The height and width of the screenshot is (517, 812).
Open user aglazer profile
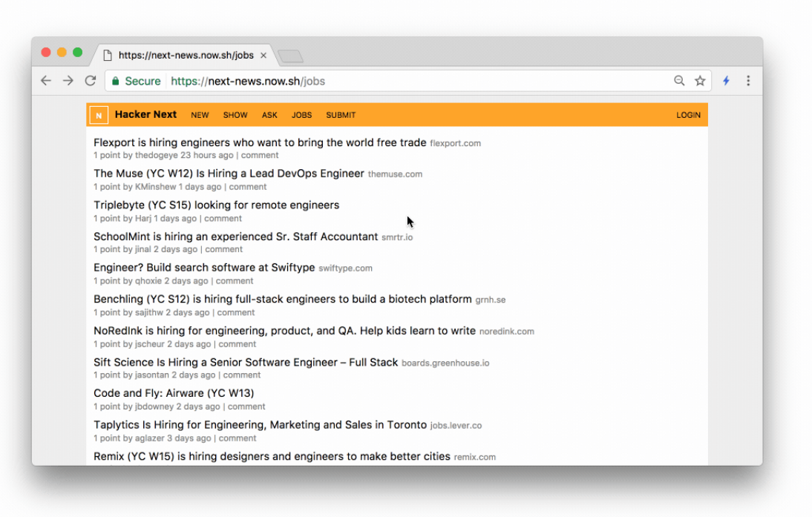[150, 438]
